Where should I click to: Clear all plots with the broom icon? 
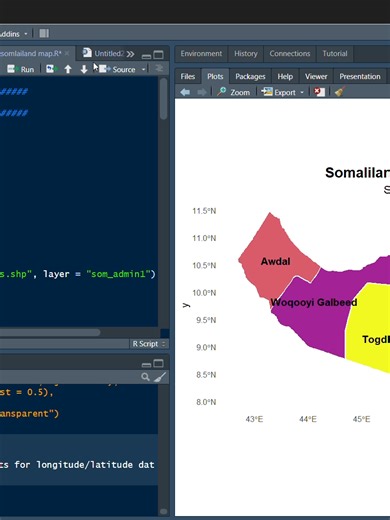tap(340, 92)
